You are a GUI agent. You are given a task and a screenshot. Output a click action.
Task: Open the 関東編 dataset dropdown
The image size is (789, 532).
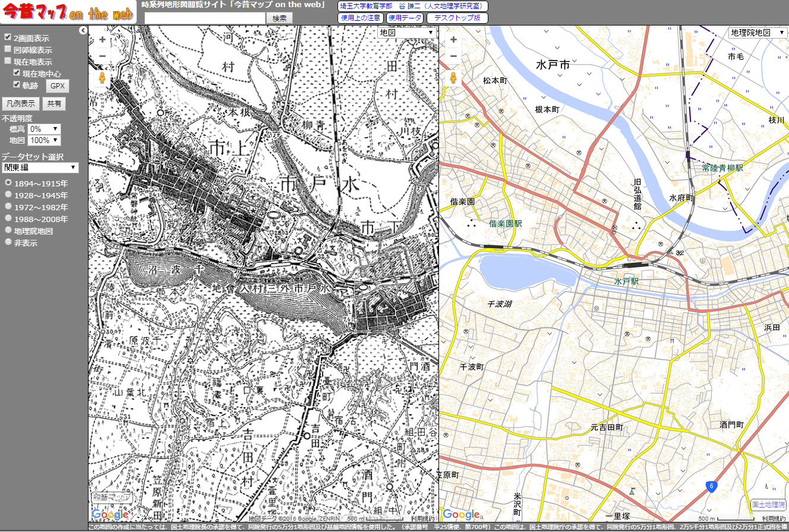click(x=40, y=167)
